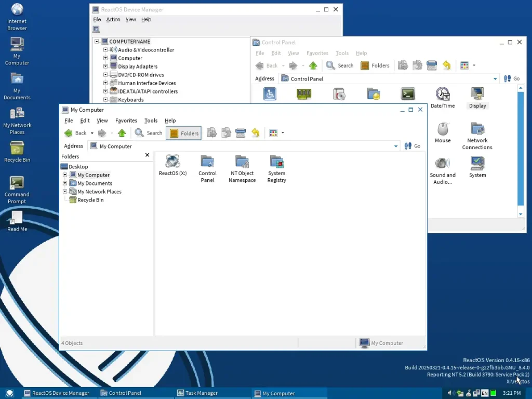Open System Registry icon
Viewport: 532px width, 399px height.
[x=276, y=169]
